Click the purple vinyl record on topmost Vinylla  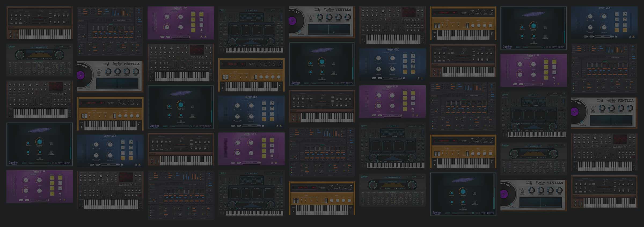(293, 21)
